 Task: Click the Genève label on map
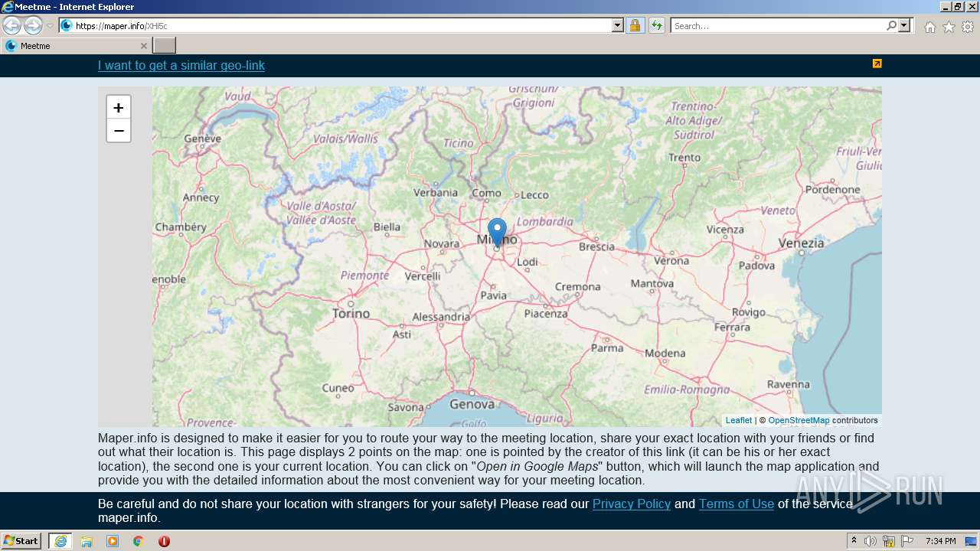[203, 139]
